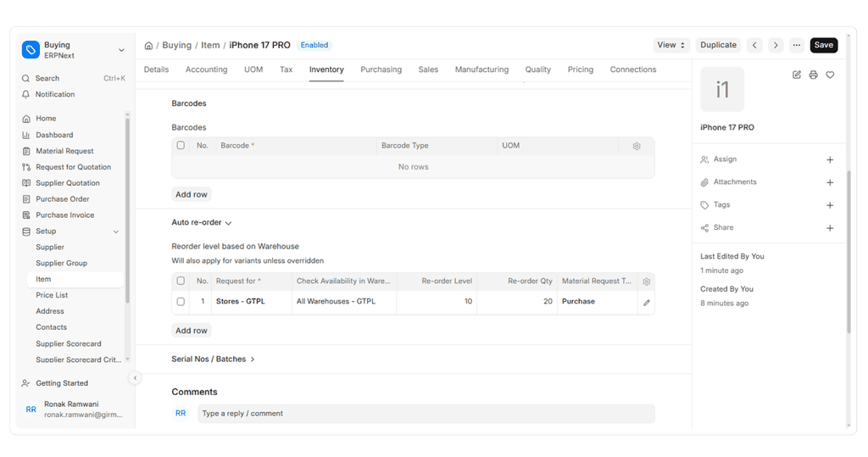Click the plus icon next to Attachments
Viewport: 868px width, 457px height.
830,183
